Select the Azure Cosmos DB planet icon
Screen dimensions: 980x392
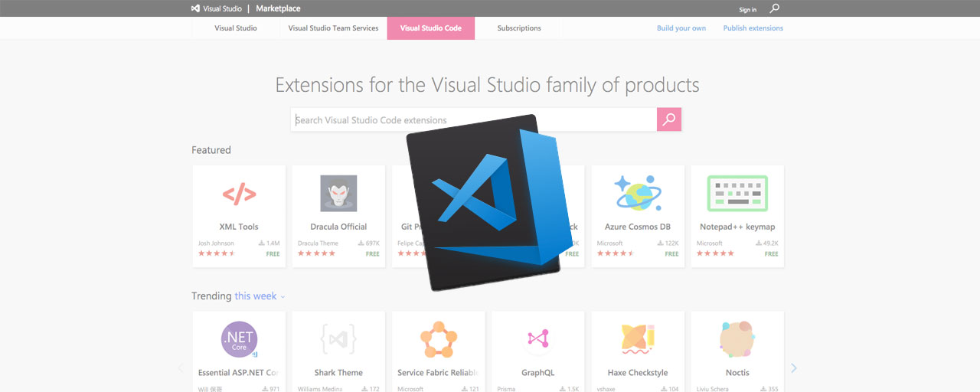click(637, 193)
